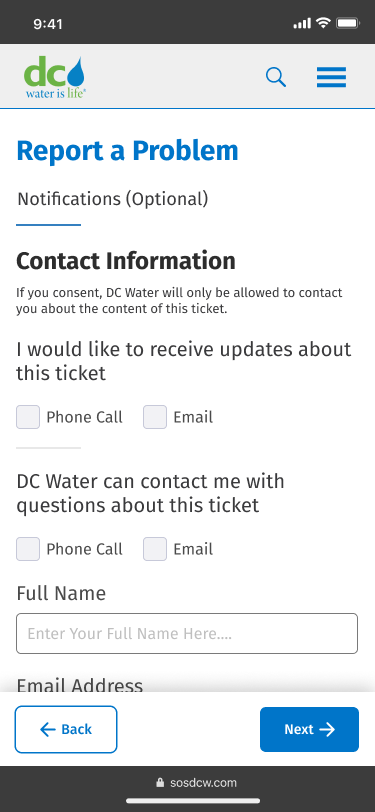The width and height of the screenshot is (375, 812).
Task: Select the Notifications (Optional) step tab
Action: (x=113, y=199)
